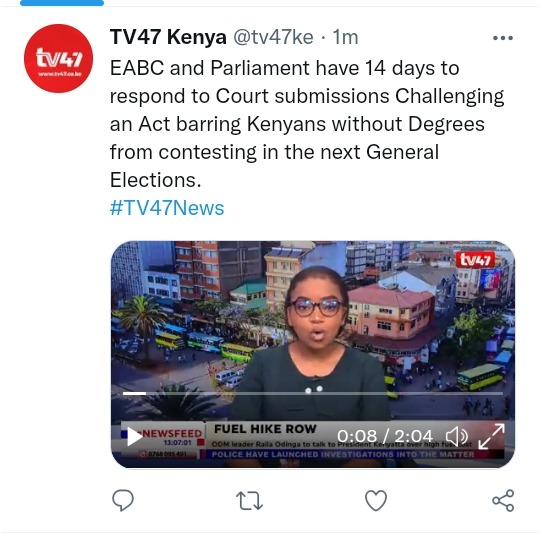Open tweet text about EABC and Parliament
The height and width of the screenshot is (534, 540).
point(307,124)
